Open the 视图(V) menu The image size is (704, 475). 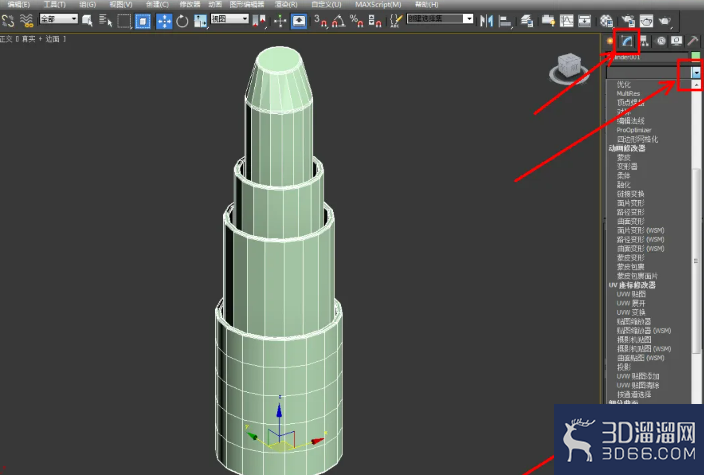[x=121, y=4]
